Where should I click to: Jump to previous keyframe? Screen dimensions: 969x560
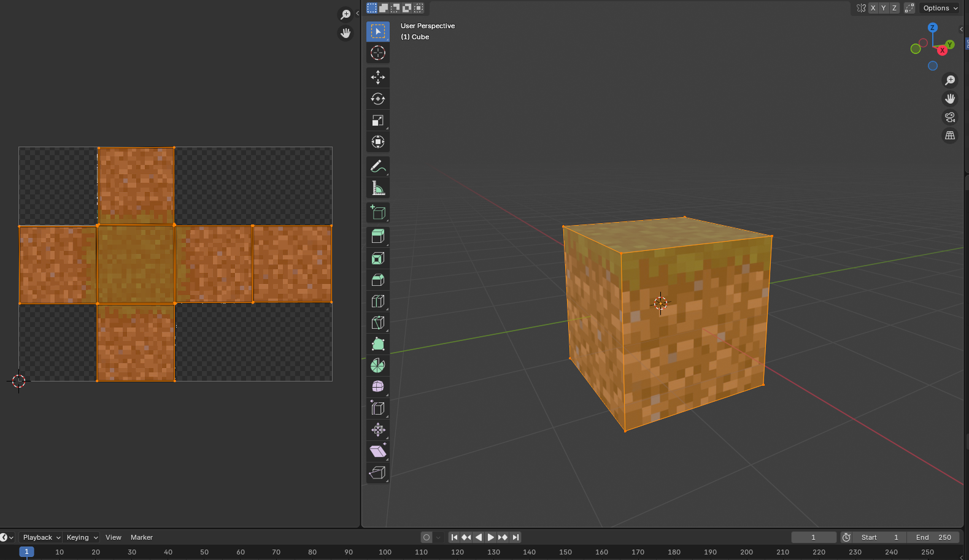[466, 537]
